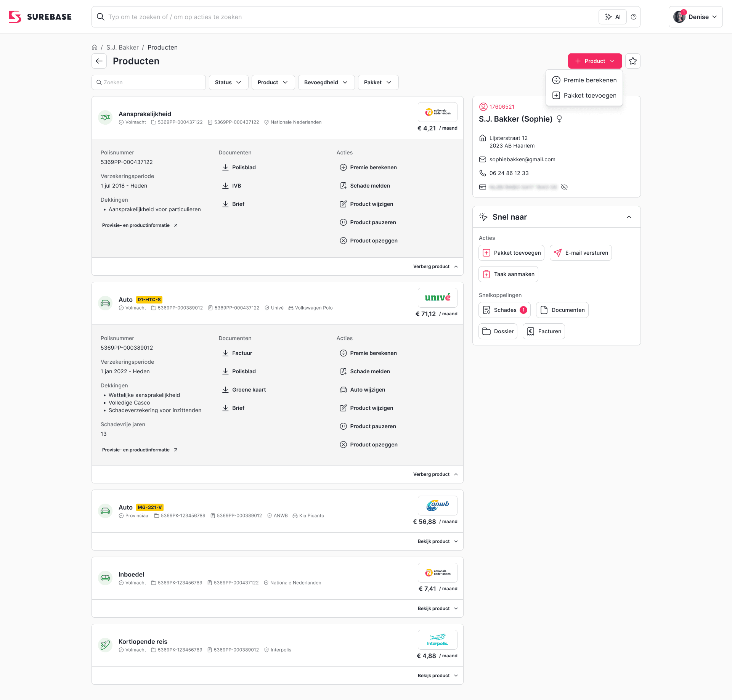Collapse the Snel naar panel
The width and height of the screenshot is (732, 700).
[x=629, y=217]
